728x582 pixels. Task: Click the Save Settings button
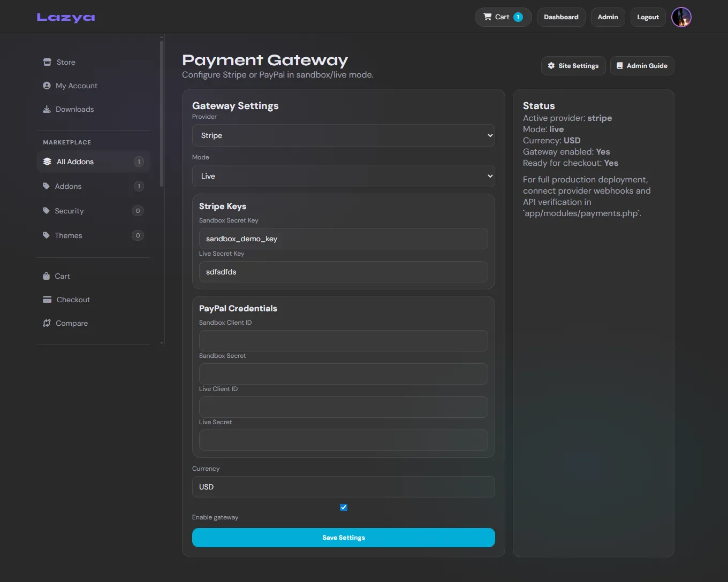pos(344,538)
